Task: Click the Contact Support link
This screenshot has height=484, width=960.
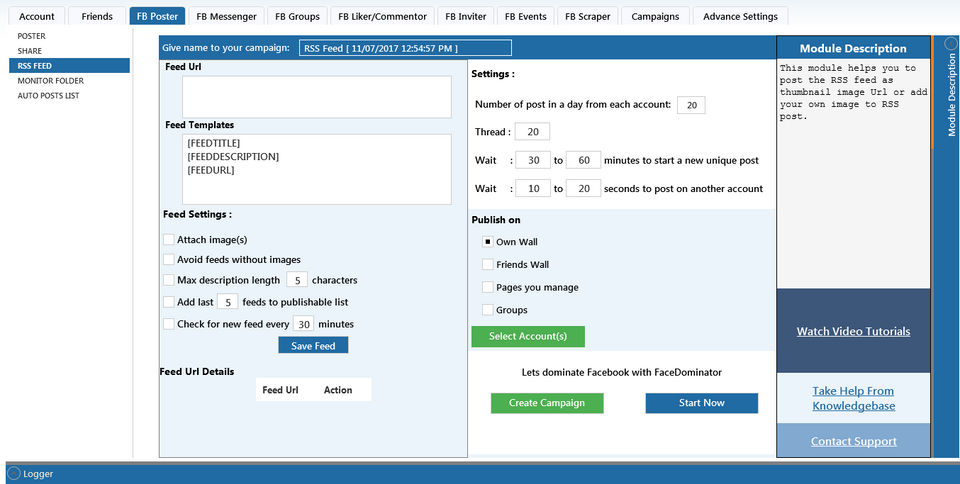Action: click(853, 441)
